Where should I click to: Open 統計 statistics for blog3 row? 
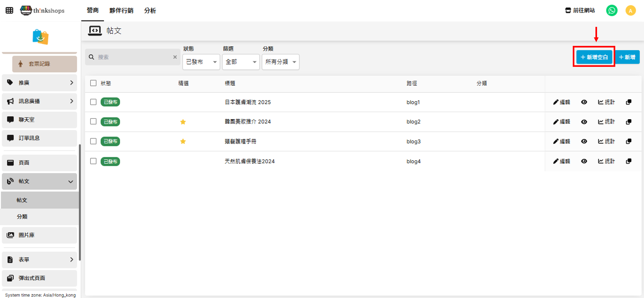(606, 141)
